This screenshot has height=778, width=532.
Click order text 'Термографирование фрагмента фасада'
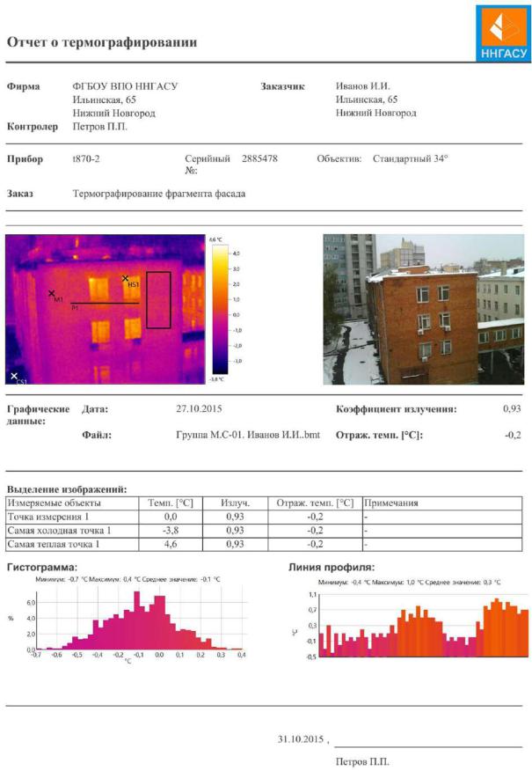pyautogui.click(x=159, y=194)
